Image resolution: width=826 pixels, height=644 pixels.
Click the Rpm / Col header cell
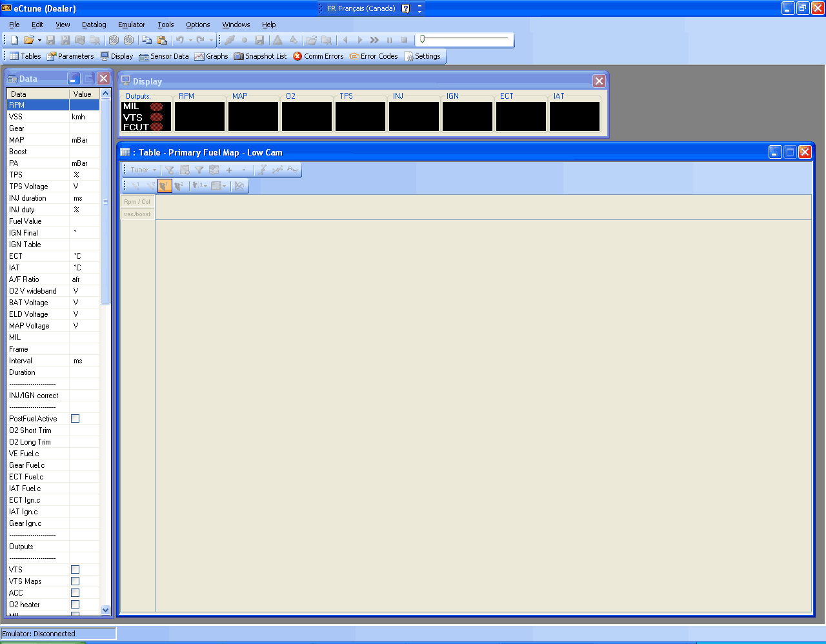coord(137,202)
